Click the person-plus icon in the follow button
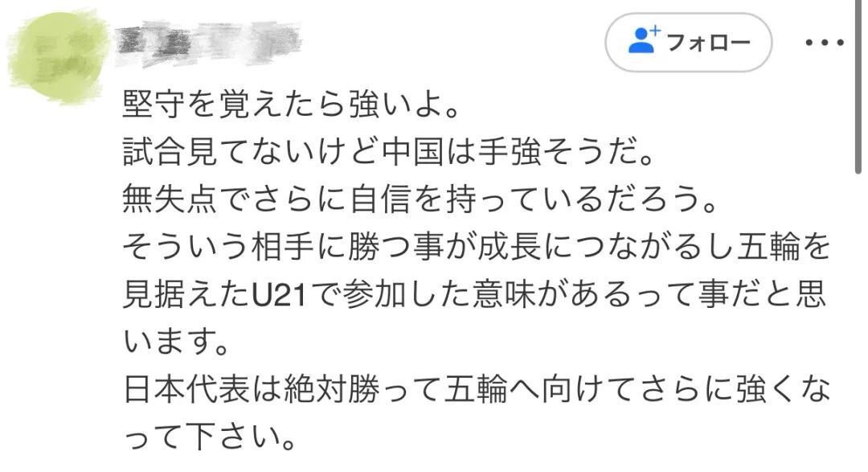The width and height of the screenshot is (868, 472). [644, 40]
